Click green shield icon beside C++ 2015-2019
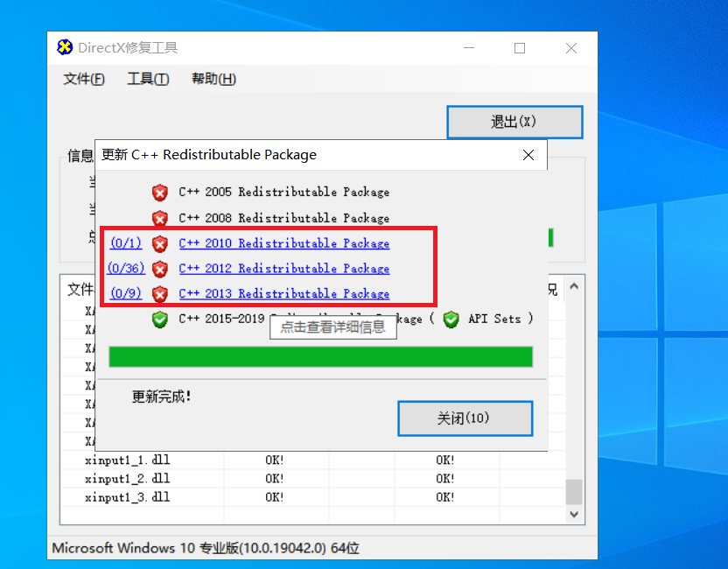 [x=160, y=320]
